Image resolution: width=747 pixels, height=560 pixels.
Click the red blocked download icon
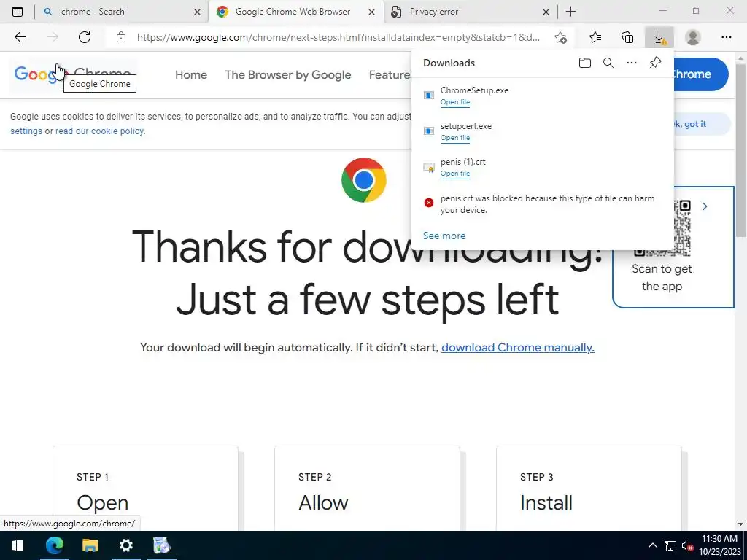(x=429, y=203)
